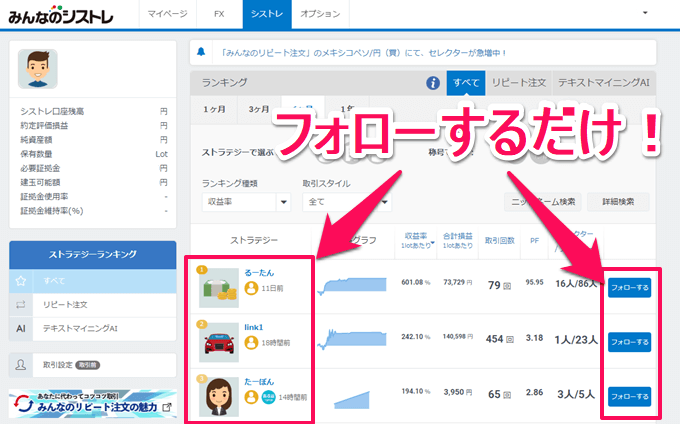Viewport: 680px width, 424px height.
Task: Open 取引設定 in the sidebar
Action: tap(92, 365)
